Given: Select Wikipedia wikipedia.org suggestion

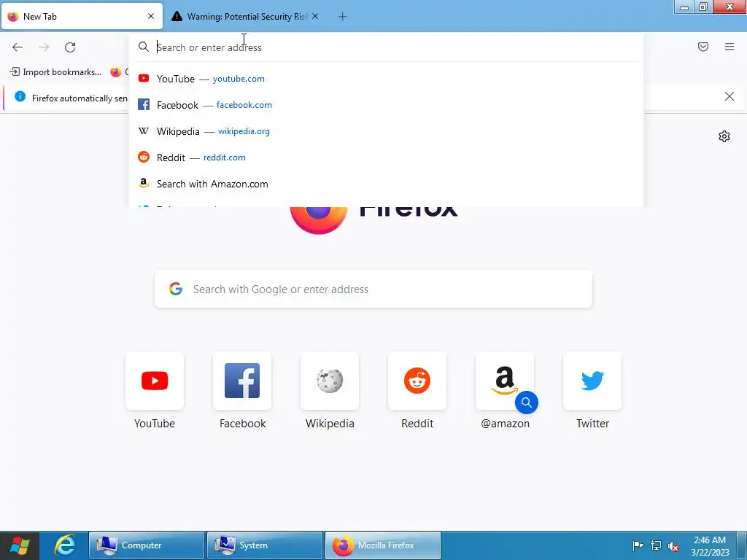Looking at the screenshot, I should point(386,131).
